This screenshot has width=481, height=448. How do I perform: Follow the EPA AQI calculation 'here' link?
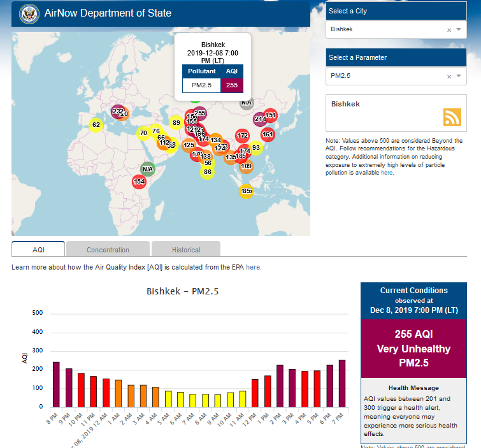click(x=252, y=267)
